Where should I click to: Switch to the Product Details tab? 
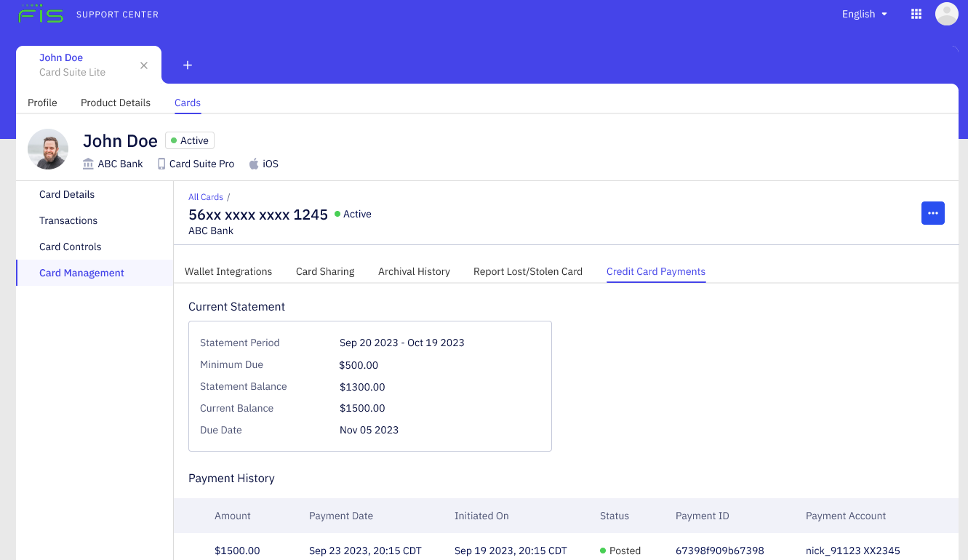(115, 103)
